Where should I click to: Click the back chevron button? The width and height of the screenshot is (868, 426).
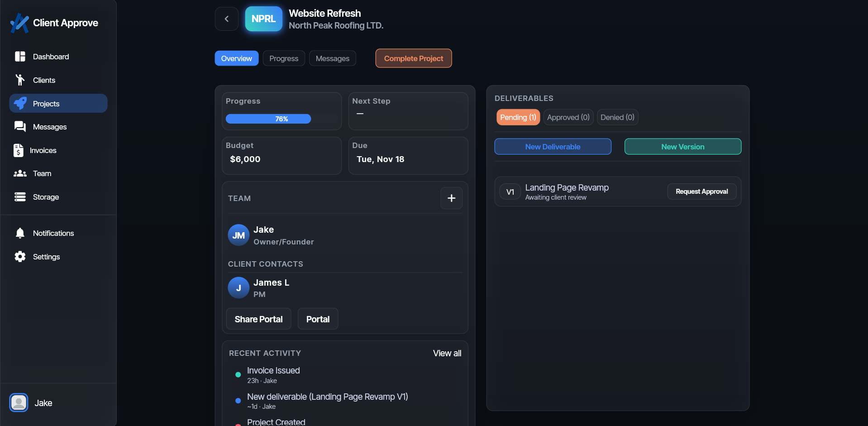227,19
